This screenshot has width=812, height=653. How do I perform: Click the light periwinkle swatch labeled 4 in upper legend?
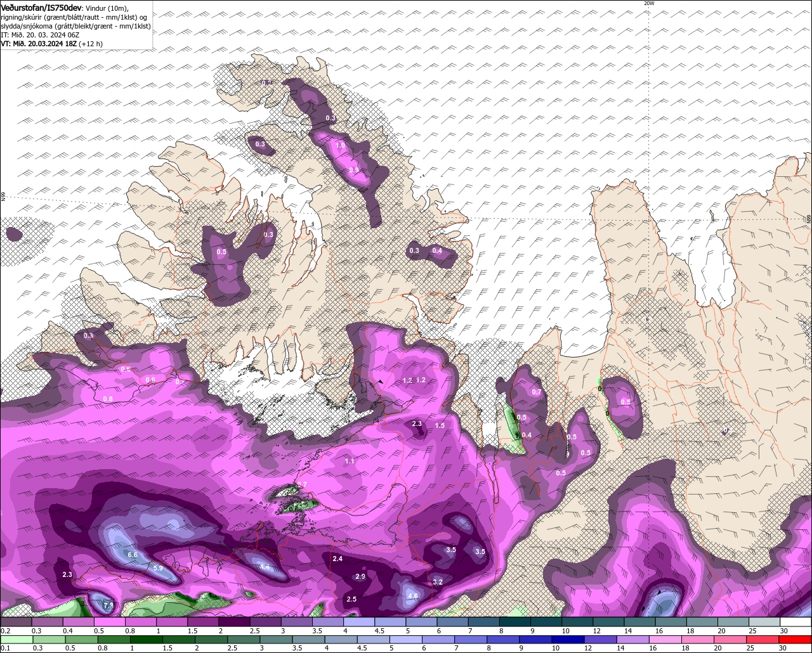click(x=359, y=622)
